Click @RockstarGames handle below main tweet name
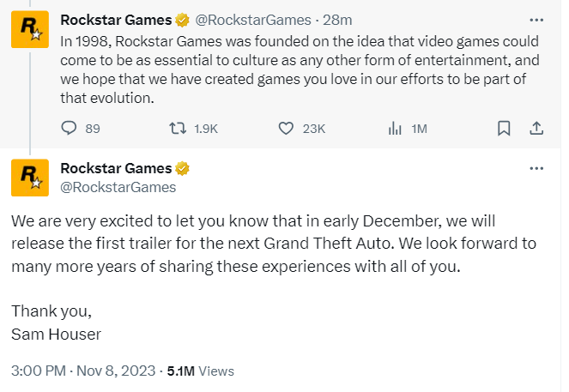 tap(118, 187)
